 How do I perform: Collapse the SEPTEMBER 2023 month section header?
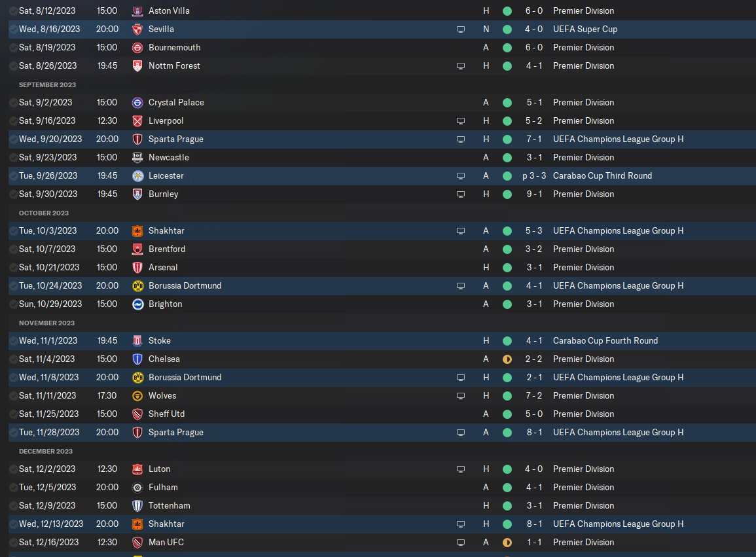[47, 85]
